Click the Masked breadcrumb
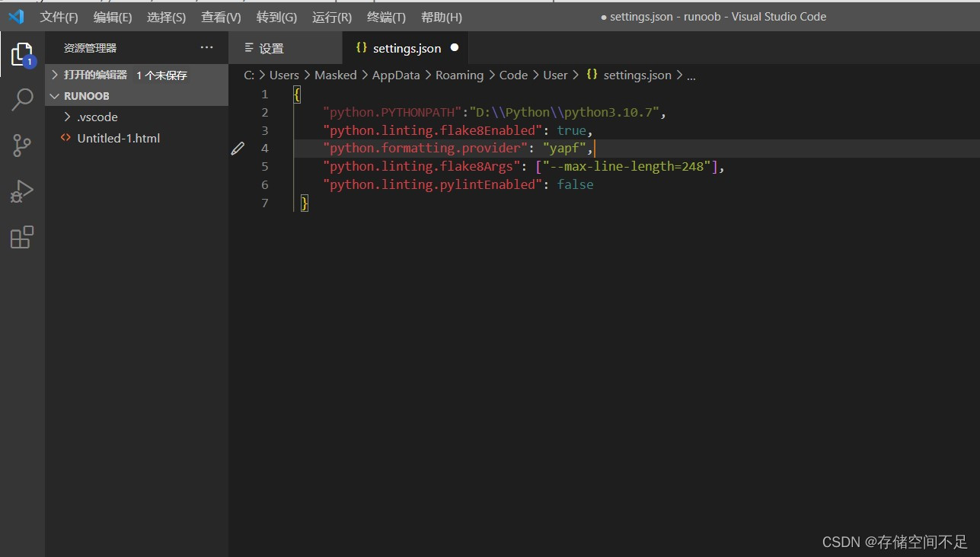 (336, 75)
